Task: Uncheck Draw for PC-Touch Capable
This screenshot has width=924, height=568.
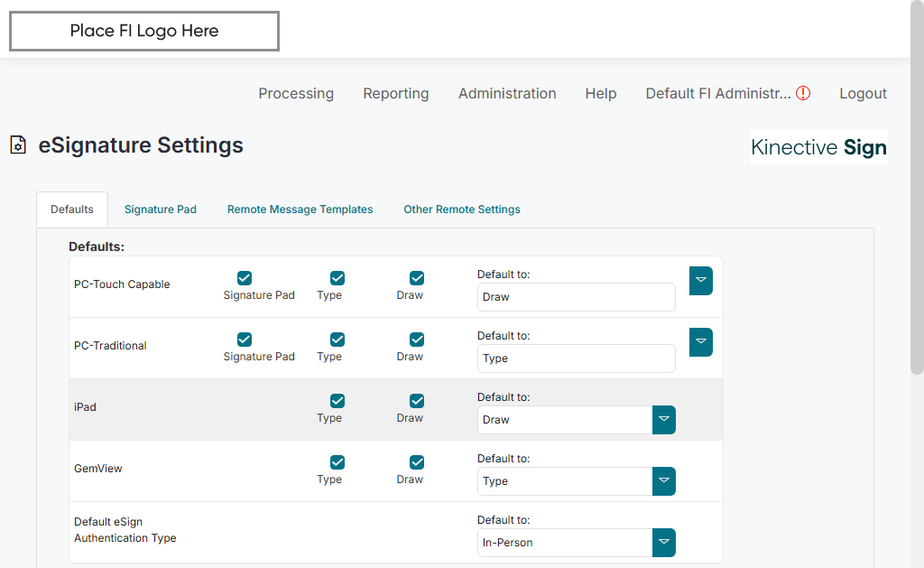Action: (417, 278)
